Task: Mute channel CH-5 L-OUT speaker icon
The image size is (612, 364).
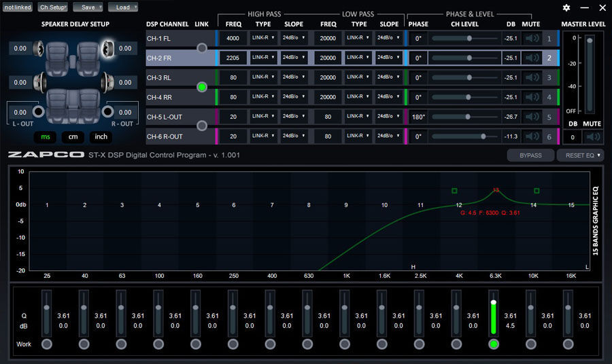Action: (532, 117)
